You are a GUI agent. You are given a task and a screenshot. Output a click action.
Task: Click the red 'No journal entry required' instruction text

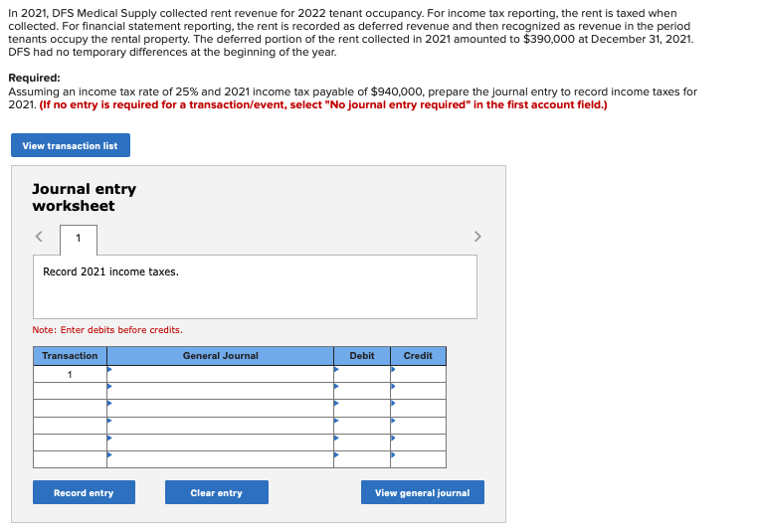323,104
